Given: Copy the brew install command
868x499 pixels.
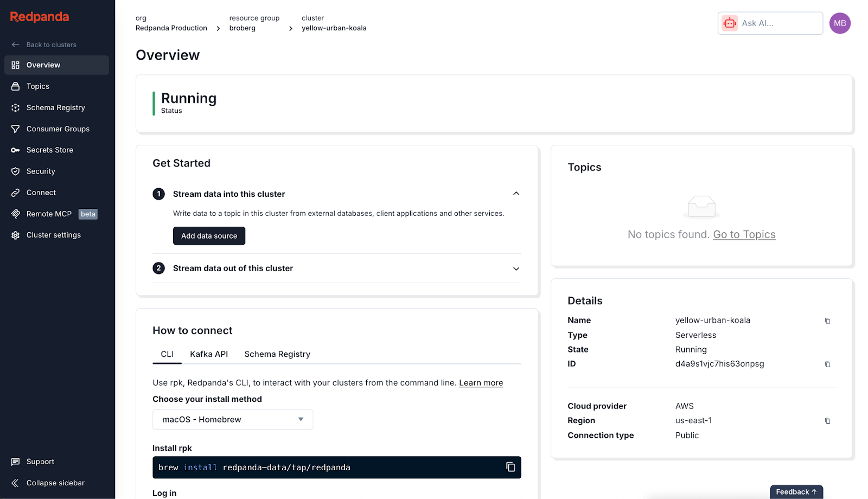Looking at the screenshot, I should [x=510, y=467].
